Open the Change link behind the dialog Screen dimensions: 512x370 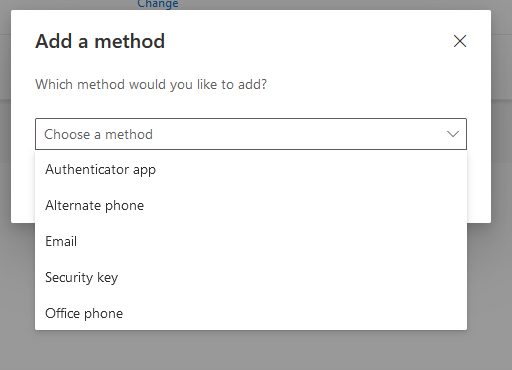click(158, 4)
